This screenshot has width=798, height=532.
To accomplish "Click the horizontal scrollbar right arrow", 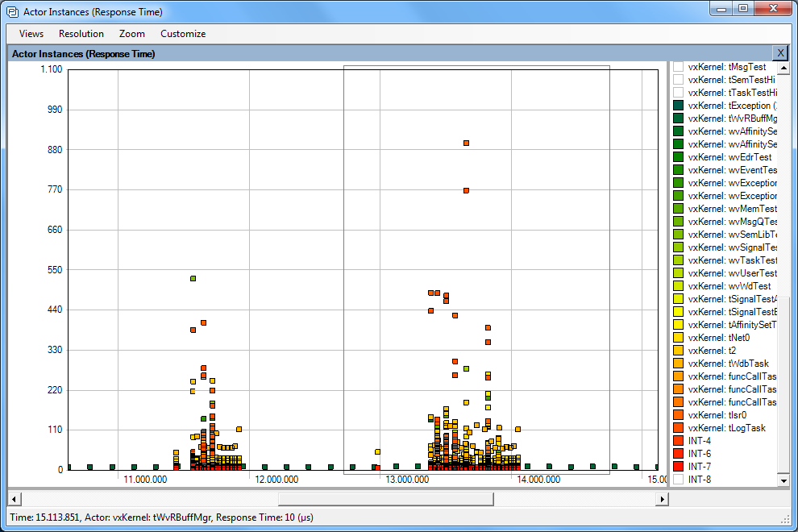I will pos(662,499).
